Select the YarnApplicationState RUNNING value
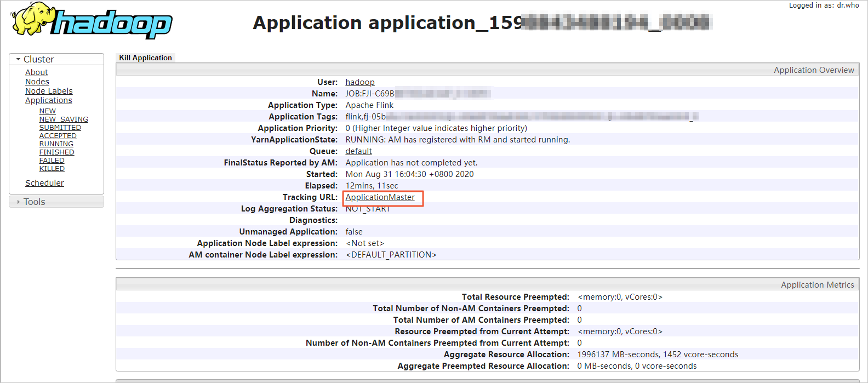This screenshot has width=868, height=383. tap(458, 140)
